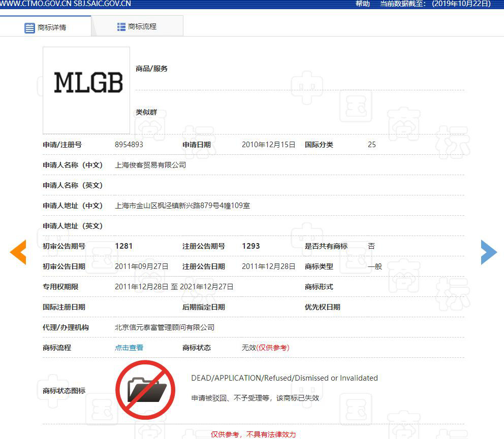
Task: Open the WWW.CTMO.GOV.CN site link
Action: 35,4
